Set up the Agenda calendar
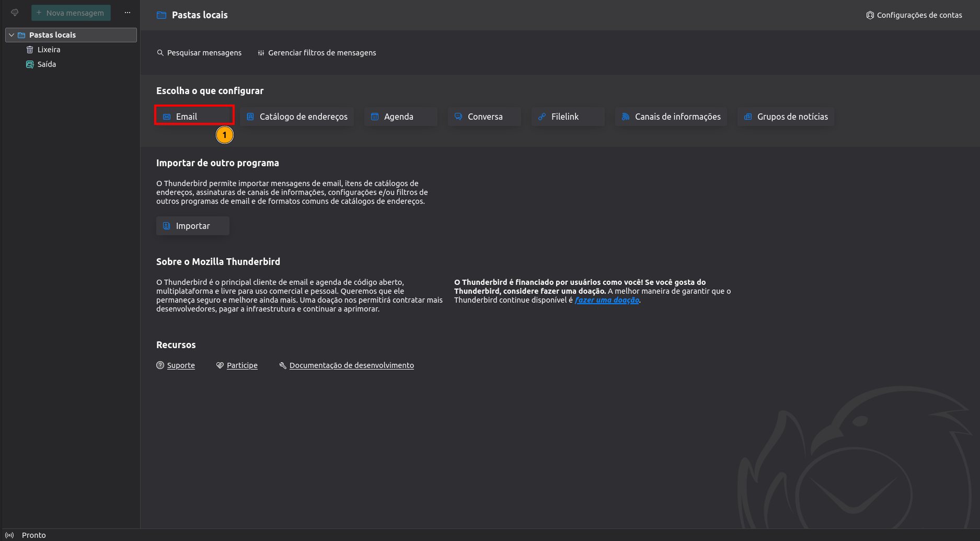The height and width of the screenshot is (541, 980). tap(401, 117)
